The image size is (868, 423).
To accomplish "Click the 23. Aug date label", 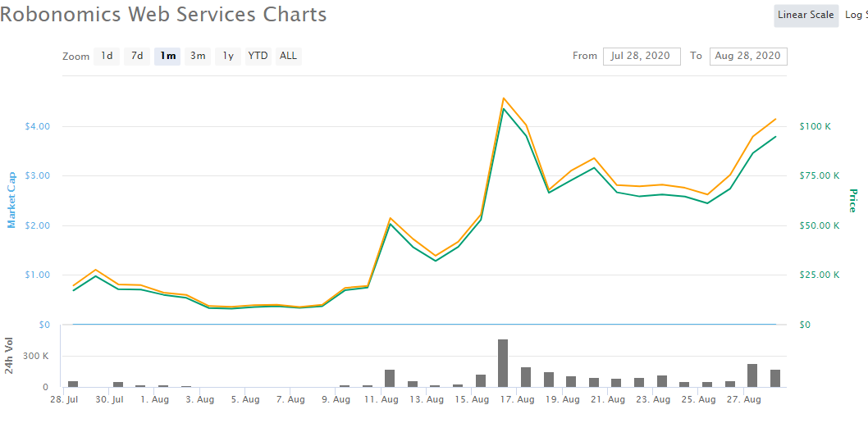I will [x=655, y=399].
